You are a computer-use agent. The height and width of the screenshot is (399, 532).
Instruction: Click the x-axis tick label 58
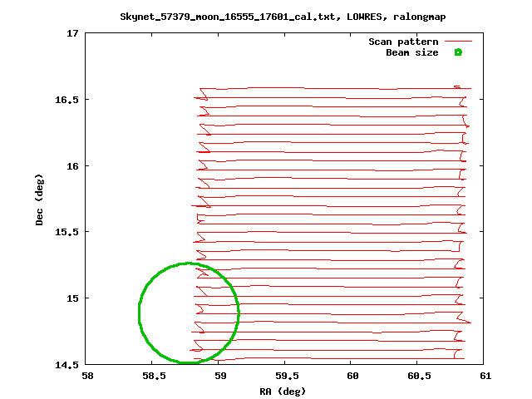[87, 376]
